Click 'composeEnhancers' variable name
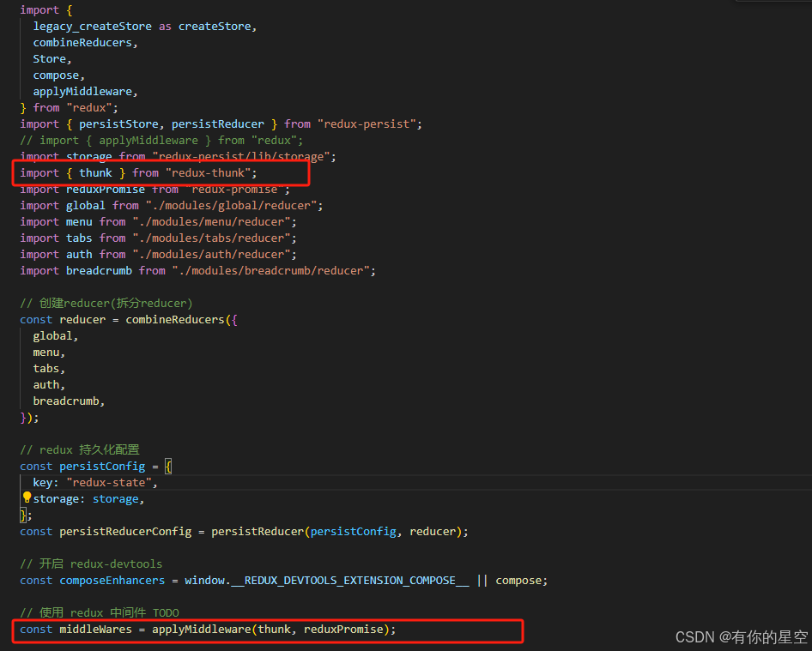The image size is (812, 651). pyautogui.click(x=112, y=581)
